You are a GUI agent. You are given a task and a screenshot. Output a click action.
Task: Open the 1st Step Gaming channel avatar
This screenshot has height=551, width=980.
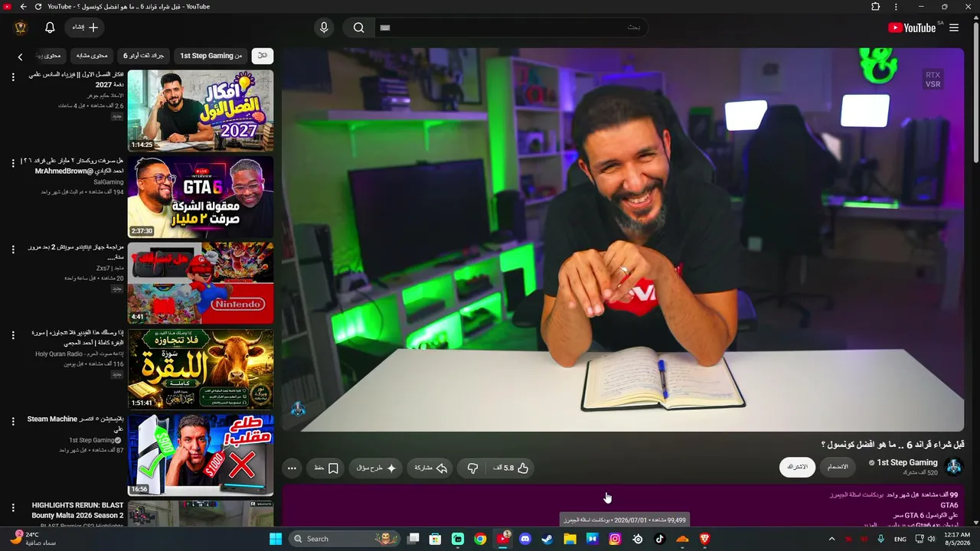[954, 466]
